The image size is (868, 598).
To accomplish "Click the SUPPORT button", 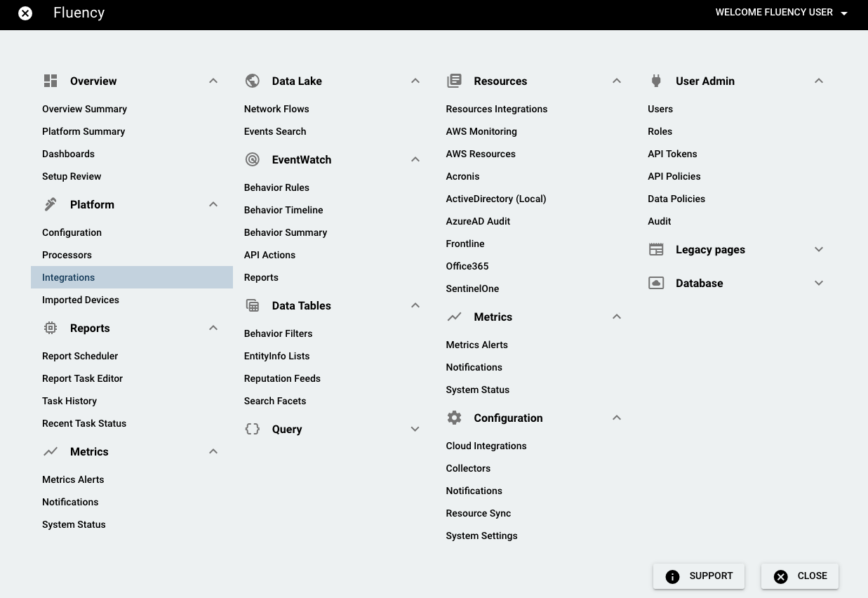I will point(699,576).
